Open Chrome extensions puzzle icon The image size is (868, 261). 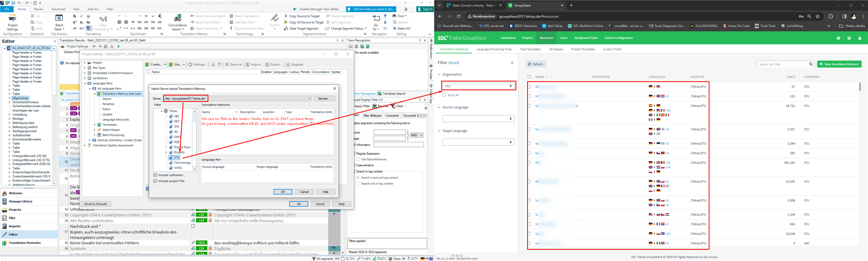click(830, 16)
